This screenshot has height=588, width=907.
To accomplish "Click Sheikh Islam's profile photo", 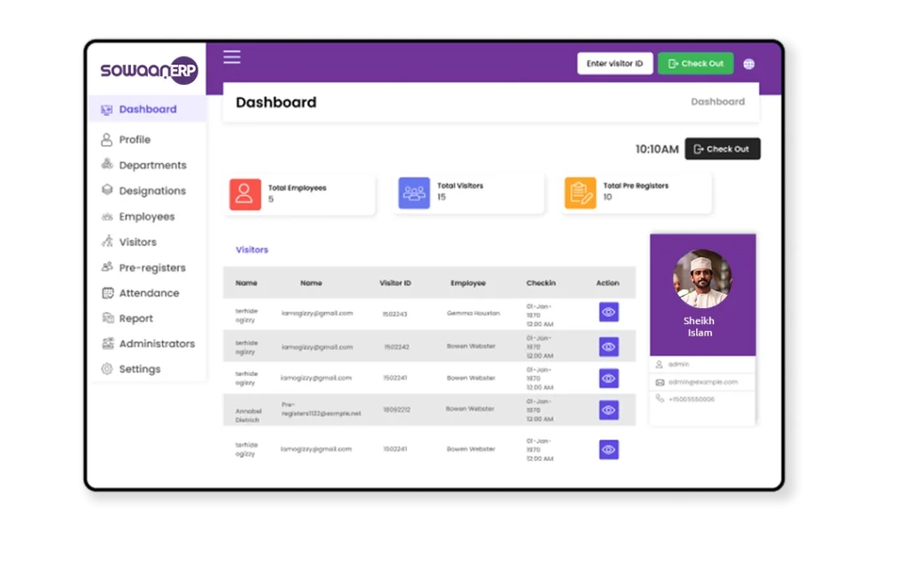I will click(702, 279).
